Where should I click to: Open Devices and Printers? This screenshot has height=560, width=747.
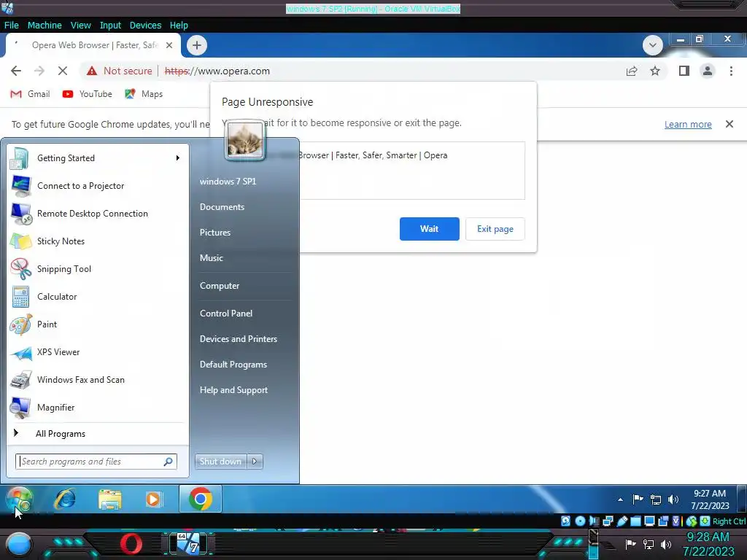239,339
